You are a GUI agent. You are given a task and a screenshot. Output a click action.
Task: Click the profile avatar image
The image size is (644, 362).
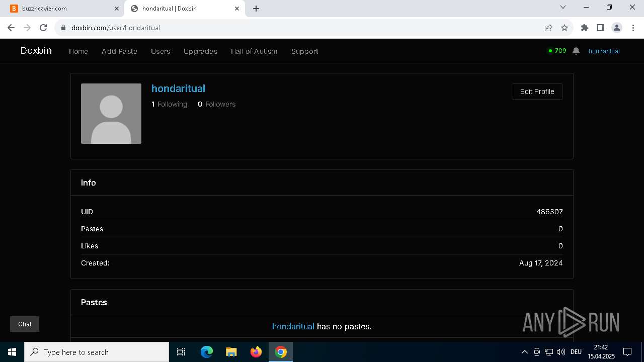pyautogui.click(x=111, y=114)
